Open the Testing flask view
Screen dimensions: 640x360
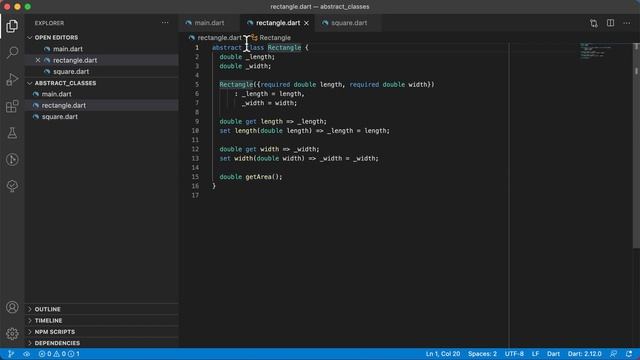(x=12, y=133)
